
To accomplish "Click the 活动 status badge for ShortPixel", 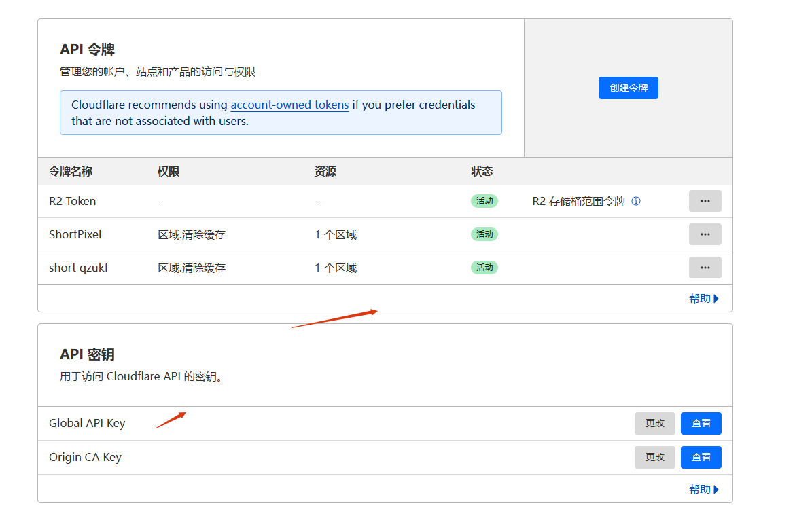I will [484, 234].
